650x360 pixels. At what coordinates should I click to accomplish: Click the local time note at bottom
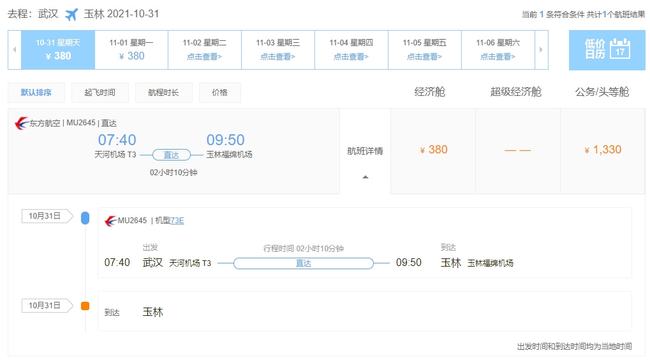pyautogui.click(x=575, y=346)
